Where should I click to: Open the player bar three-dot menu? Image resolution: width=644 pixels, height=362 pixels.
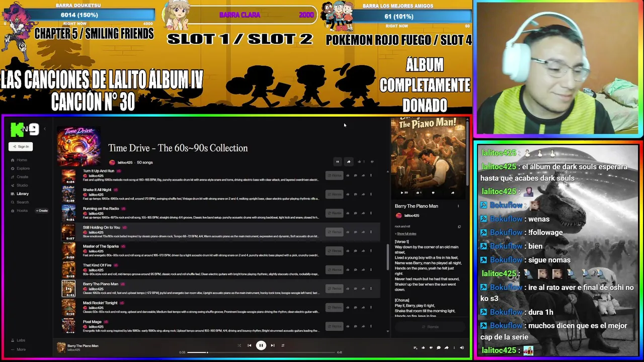click(454, 347)
